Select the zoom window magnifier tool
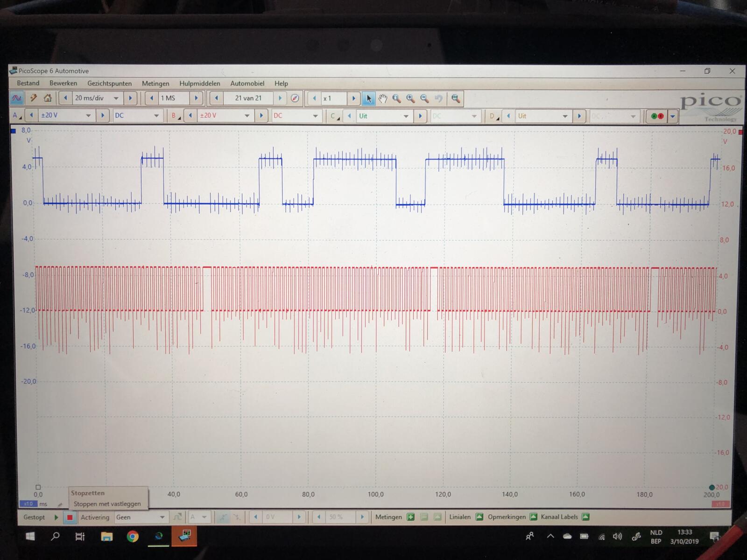This screenshot has height=560, width=747. 397,98
